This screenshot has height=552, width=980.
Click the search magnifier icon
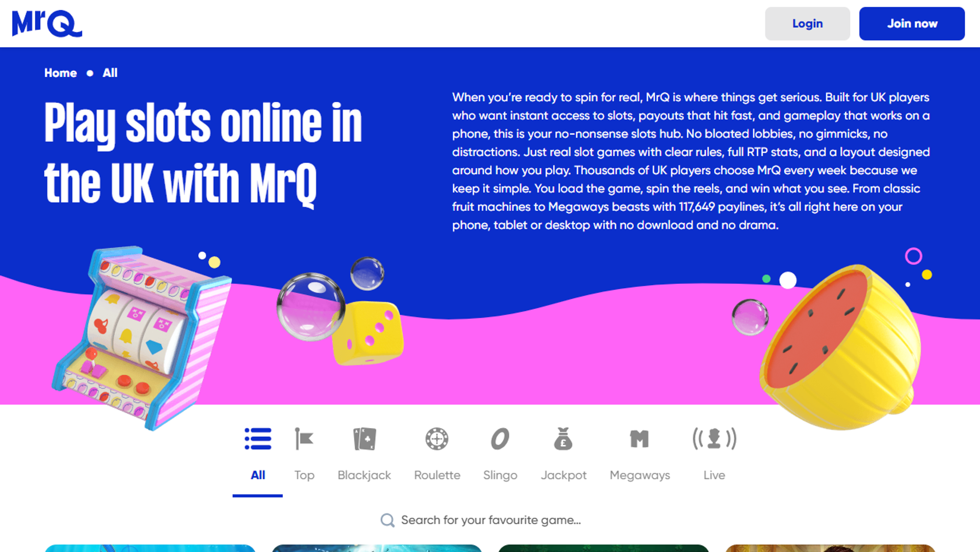pos(387,520)
